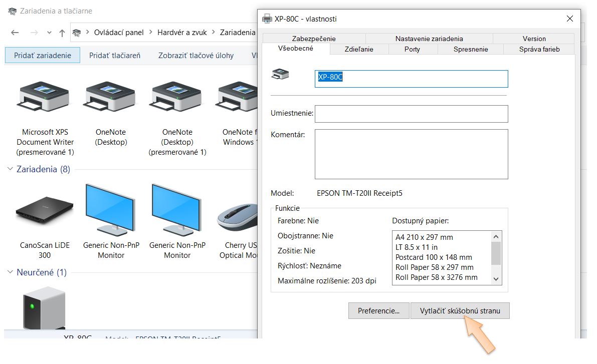Image resolution: width=597 pixels, height=364 pixels.
Task: Collapse the Zariadenia (8) group
Action: (10, 169)
